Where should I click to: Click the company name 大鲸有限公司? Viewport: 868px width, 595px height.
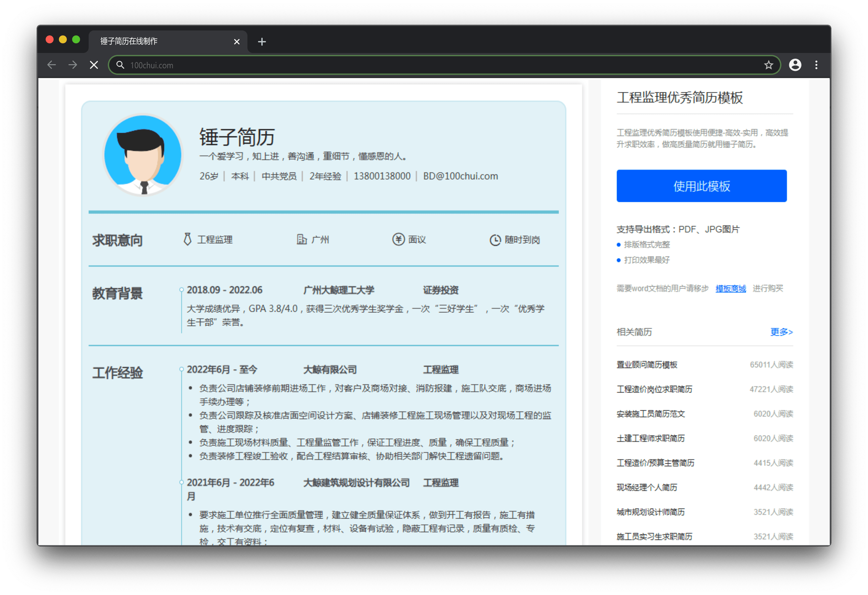330,370
